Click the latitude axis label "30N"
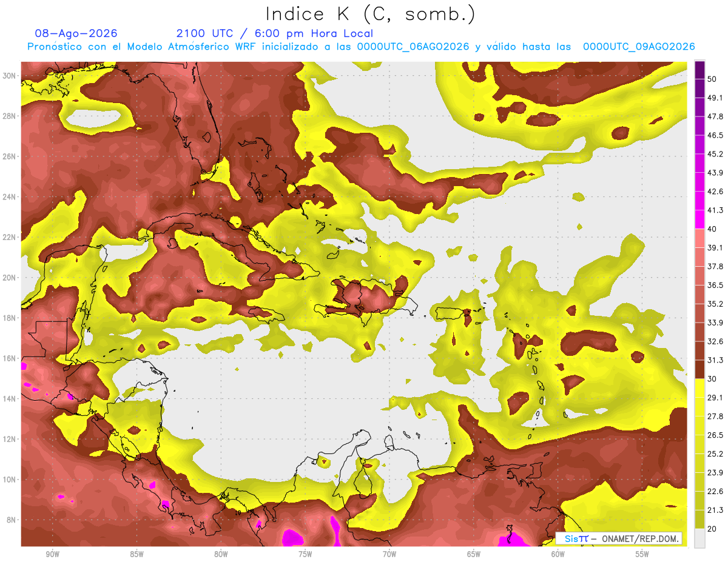 (x=10, y=76)
